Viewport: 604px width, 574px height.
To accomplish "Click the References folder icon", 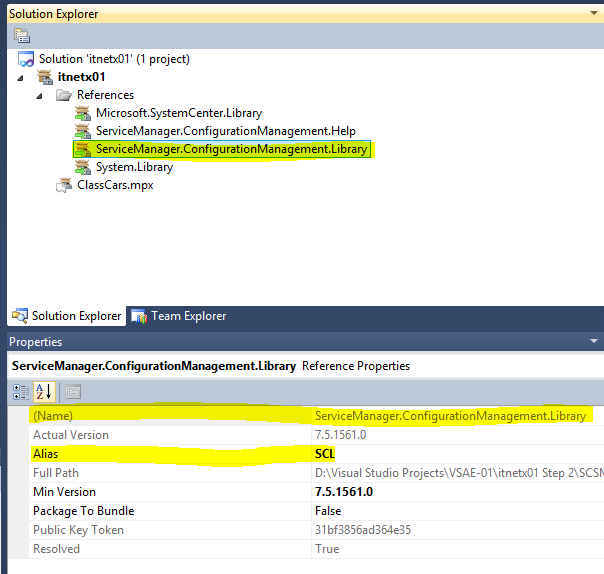I will coord(63,95).
